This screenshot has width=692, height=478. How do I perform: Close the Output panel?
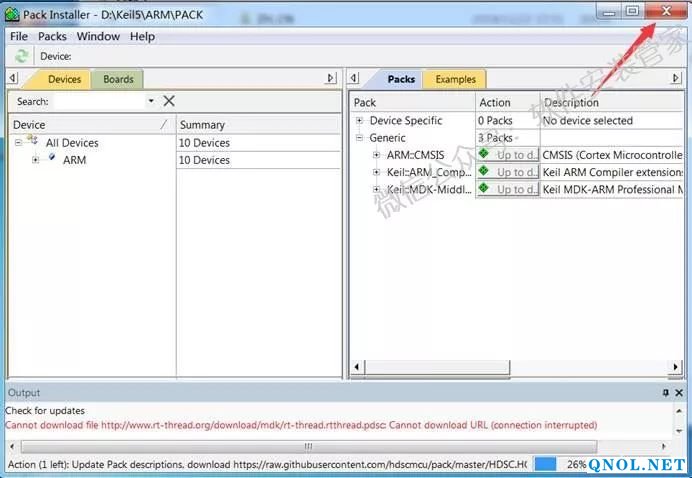coord(680,393)
